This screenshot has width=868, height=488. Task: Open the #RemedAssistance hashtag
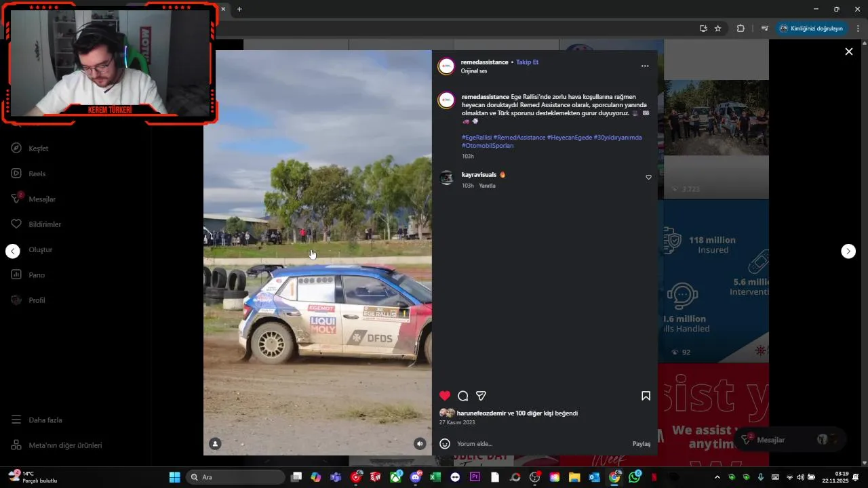click(x=519, y=138)
